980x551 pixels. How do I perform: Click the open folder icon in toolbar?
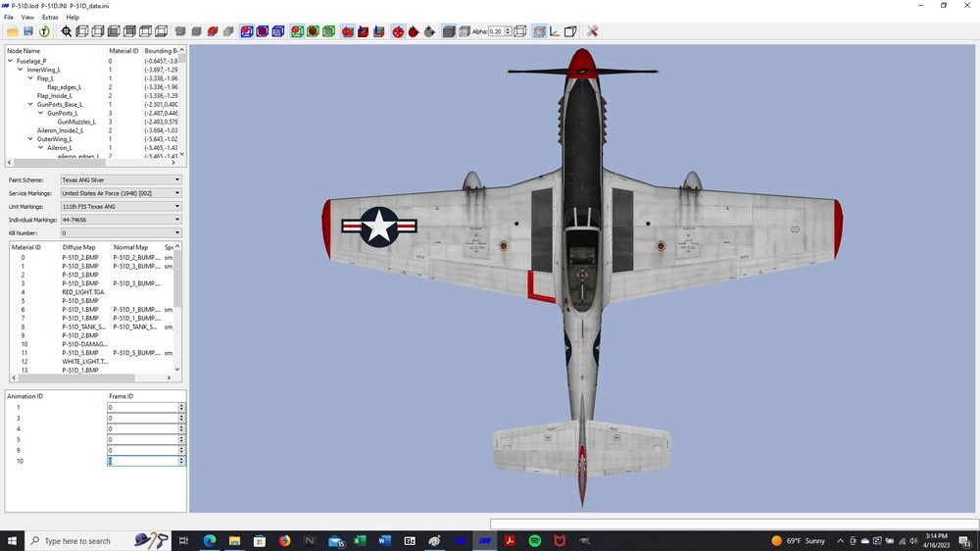[x=12, y=31]
